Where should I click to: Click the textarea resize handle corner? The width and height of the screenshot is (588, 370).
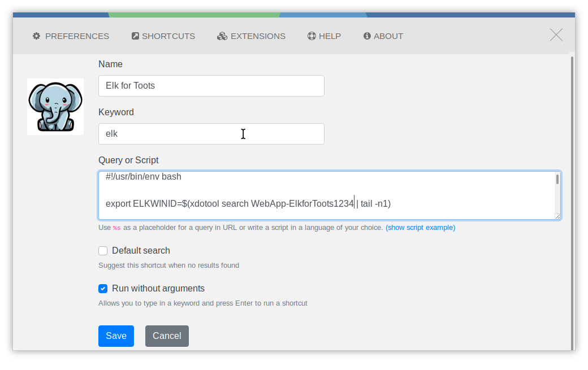(x=557, y=216)
